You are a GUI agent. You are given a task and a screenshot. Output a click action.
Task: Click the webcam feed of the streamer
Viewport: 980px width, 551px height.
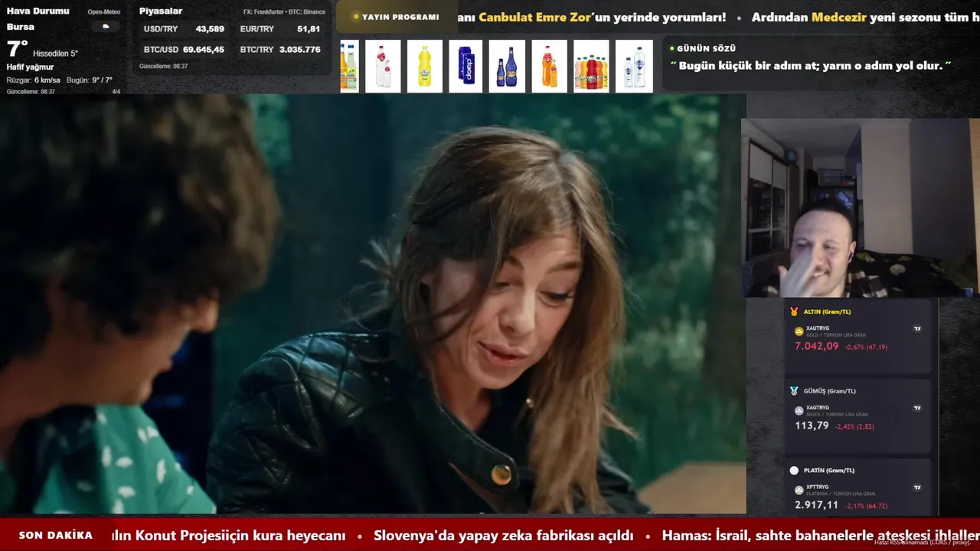tap(860, 207)
